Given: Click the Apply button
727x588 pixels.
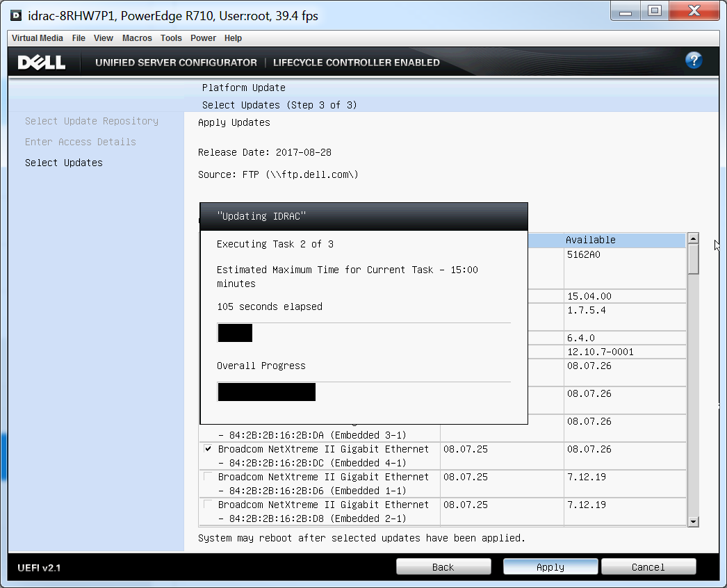Looking at the screenshot, I should [x=550, y=566].
